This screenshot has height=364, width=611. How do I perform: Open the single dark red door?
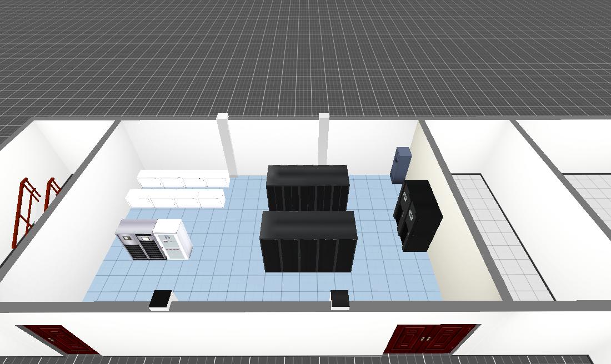(58, 340)
